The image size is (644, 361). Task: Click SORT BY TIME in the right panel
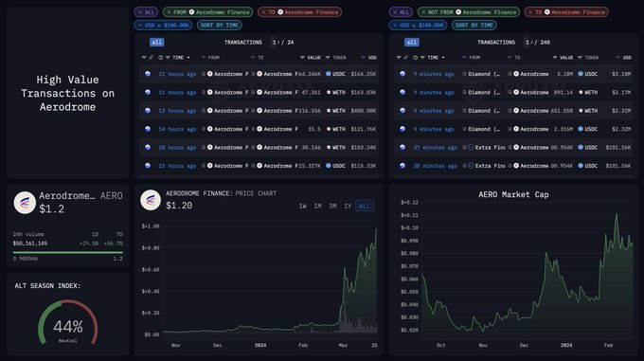point(474,25)
